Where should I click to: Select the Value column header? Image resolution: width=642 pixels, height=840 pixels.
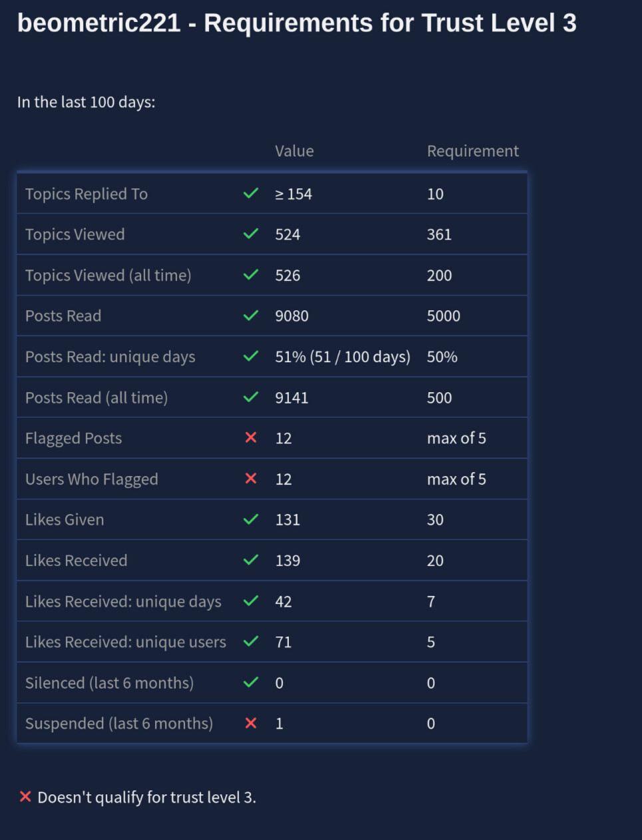click(294, 151)
